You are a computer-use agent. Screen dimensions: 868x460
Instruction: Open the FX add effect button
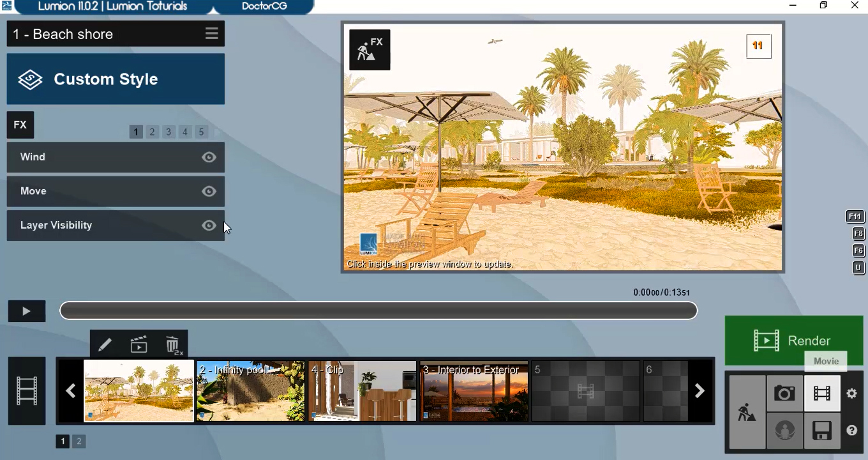click(20, 125)
